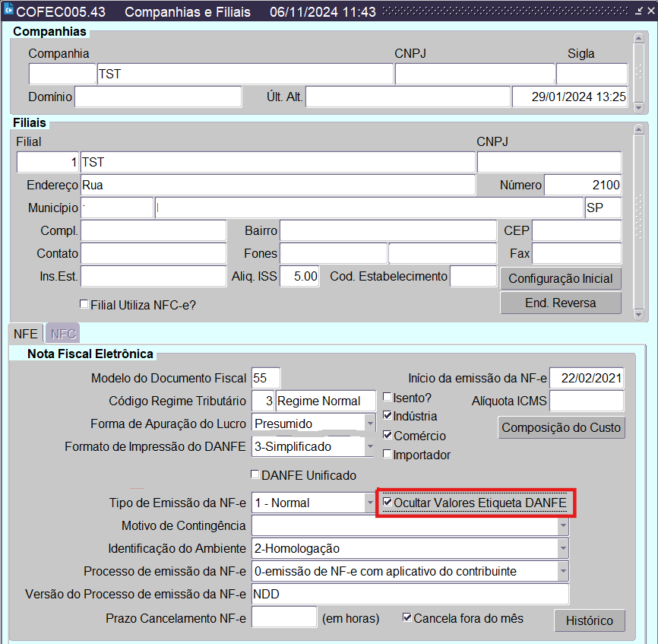
Task: Click the Prazo Cancelamento NF-e field
Action: (283, 617)
